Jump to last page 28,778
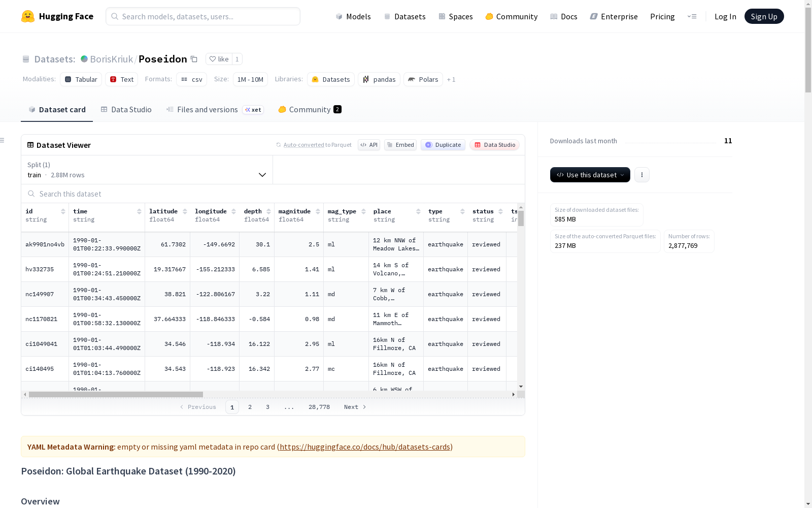The width and height of the screenshot is (812, 508). pyautogui.click(x=319, y=407)
